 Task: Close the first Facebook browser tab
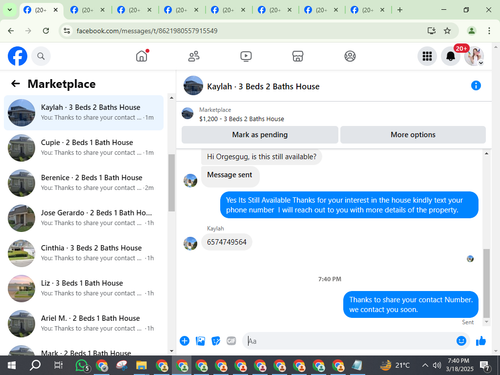tap(56, 10)
